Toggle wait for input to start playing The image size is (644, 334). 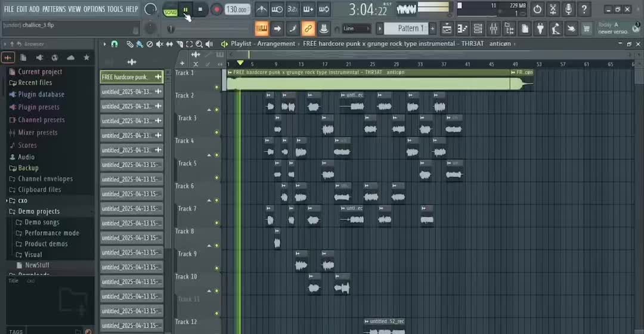(x=277, y=9)
